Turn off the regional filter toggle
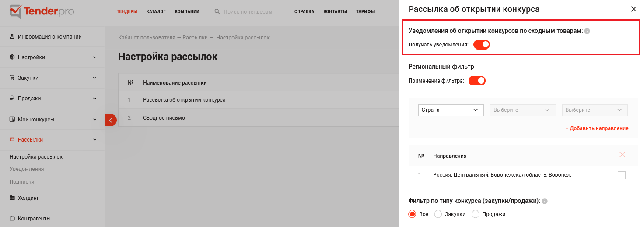The image size is (644, 227). [477, 81]
